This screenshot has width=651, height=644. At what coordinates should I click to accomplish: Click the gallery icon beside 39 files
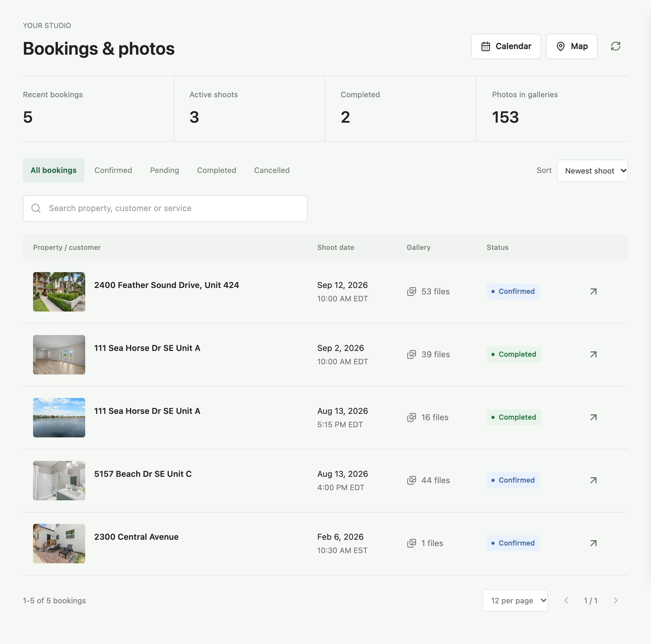tap(411, 354)
